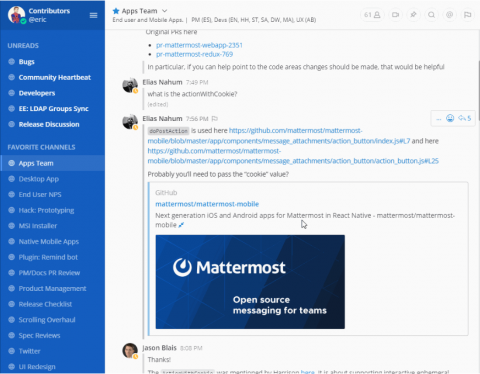Open the pr-mattermost-webapp-2351 link
Screen dimensions: 480x374
pyautogui.click(x=199, y=45)
